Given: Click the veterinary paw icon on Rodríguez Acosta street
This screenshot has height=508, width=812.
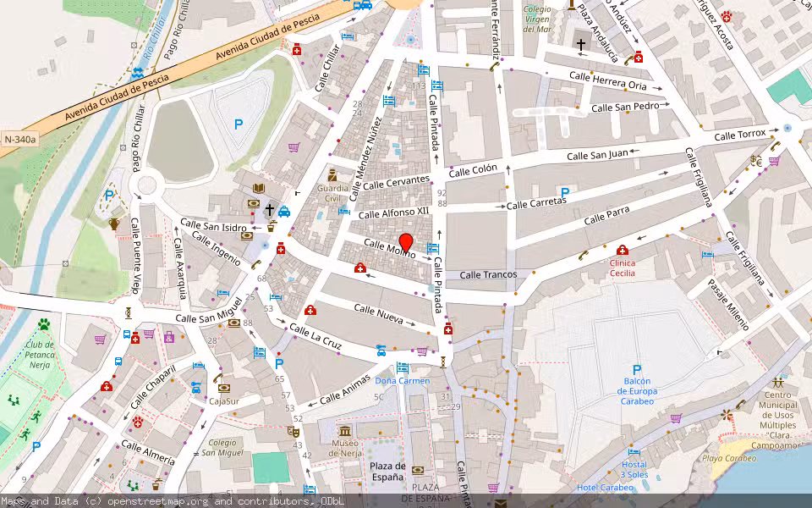Looking at the screenshot, I should pos(727,17).
